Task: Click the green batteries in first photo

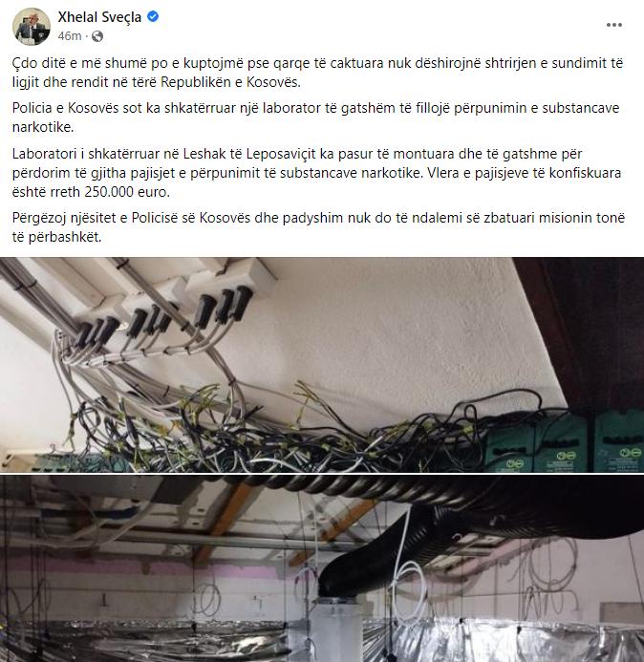Action: (564, 443)
